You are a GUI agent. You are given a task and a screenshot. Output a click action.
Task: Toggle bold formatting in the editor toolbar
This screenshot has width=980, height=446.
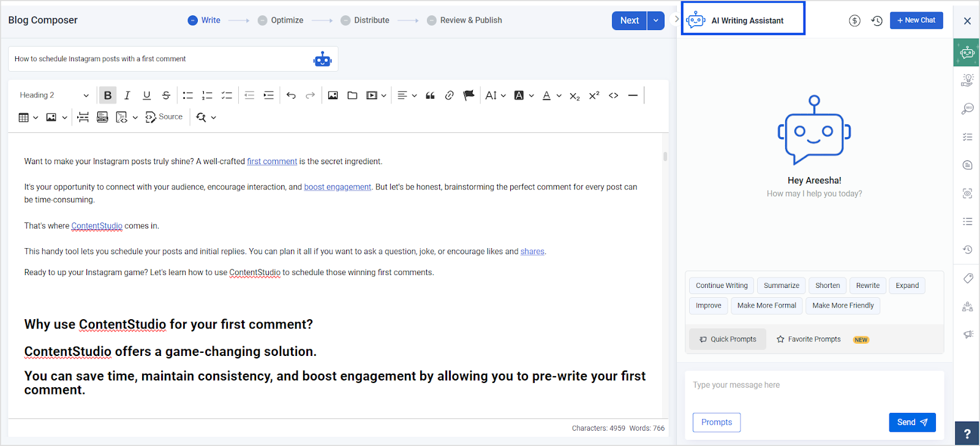[108, 95]
